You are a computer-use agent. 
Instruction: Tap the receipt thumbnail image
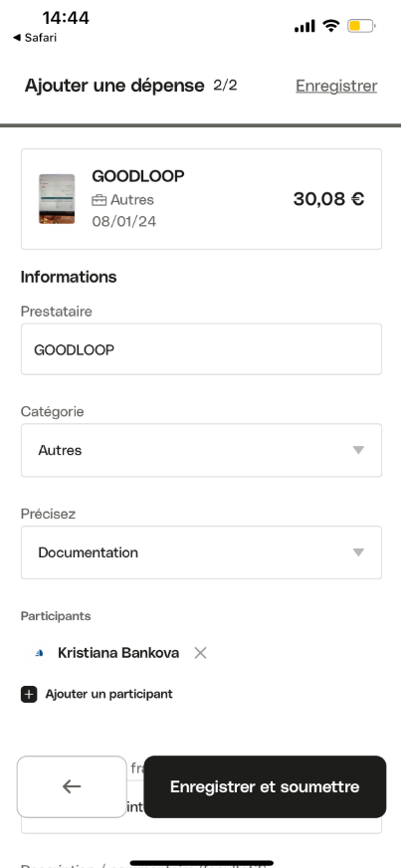57,199
